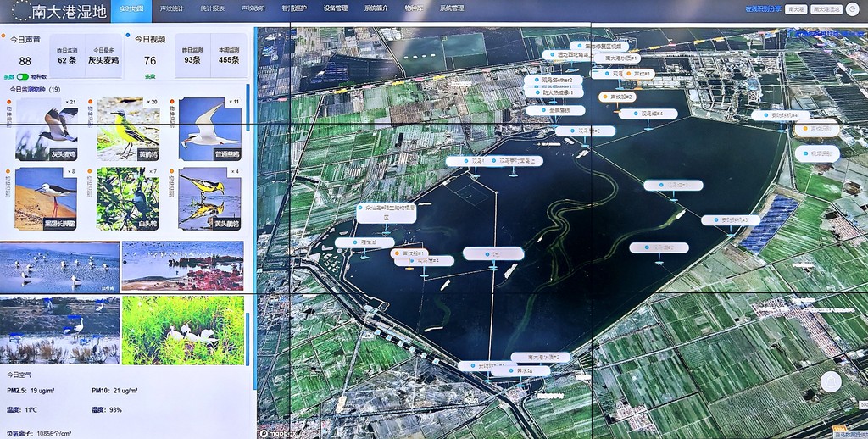Open the 灰头麦鸡 species thumbnail
The height and width of the screenshot is (439, 868).
(x=47, y=130)
